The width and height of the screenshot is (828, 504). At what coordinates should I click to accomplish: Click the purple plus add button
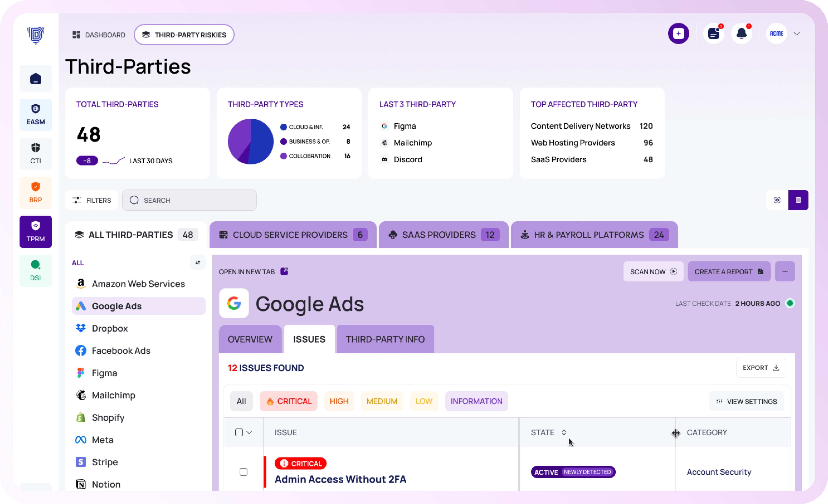[678, 34]
